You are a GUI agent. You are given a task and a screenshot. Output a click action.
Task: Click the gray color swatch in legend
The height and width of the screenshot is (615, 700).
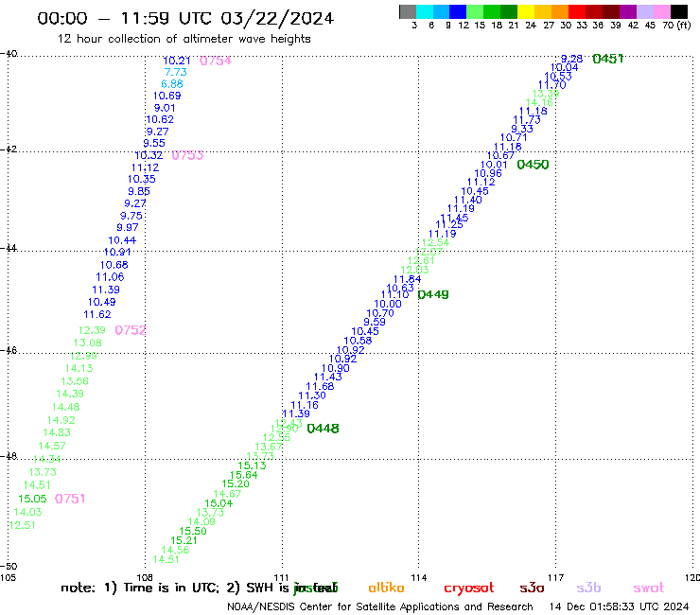[408, 12]
